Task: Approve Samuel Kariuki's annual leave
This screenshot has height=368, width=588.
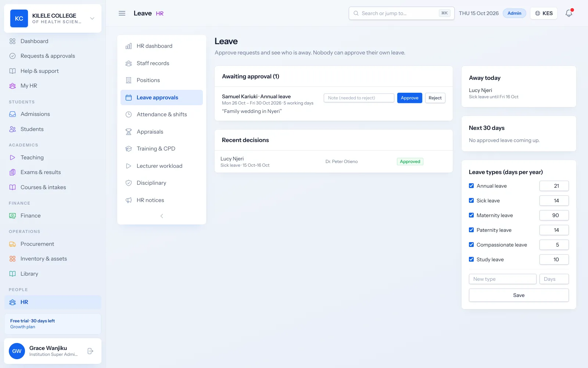Action: (409, 98)
